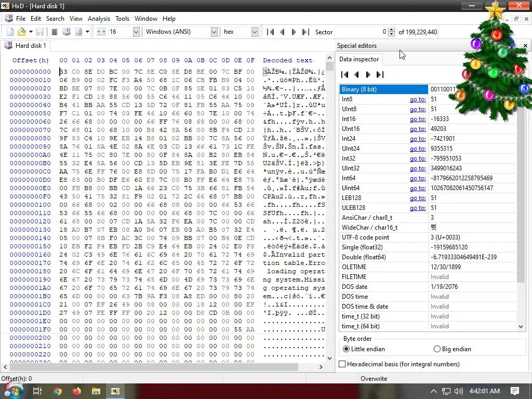Image resolution: width=532 pixels, height=399 pixels.
Task: Open the Analysis menu
Action: point(99,19)
